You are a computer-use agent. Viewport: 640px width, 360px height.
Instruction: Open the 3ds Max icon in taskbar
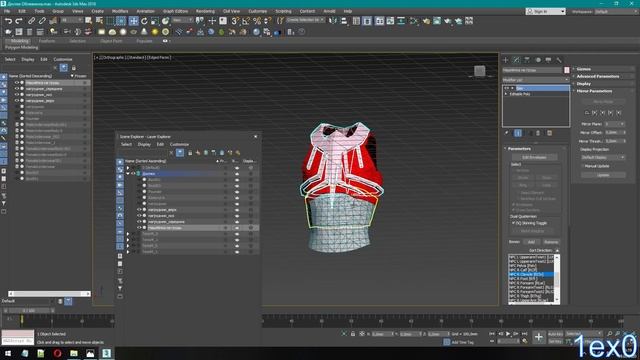pos(107,353)
